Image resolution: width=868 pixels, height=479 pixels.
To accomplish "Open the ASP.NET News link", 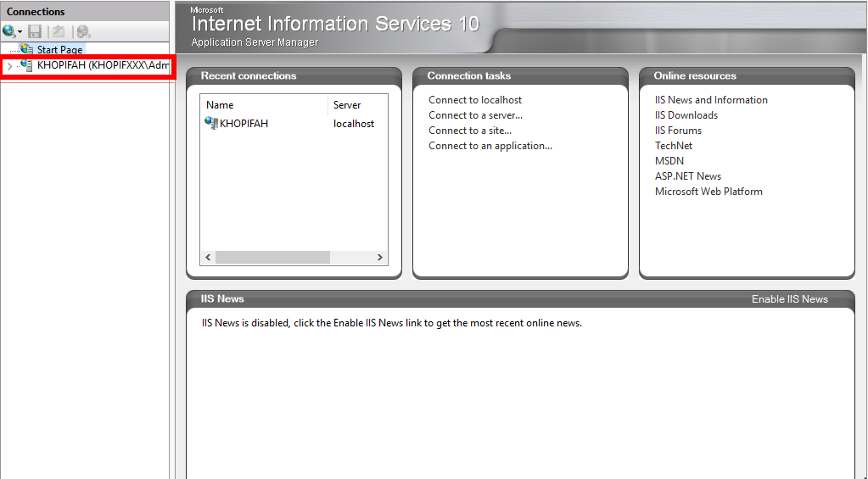I will pyautogui.click(x=688, y=175).
